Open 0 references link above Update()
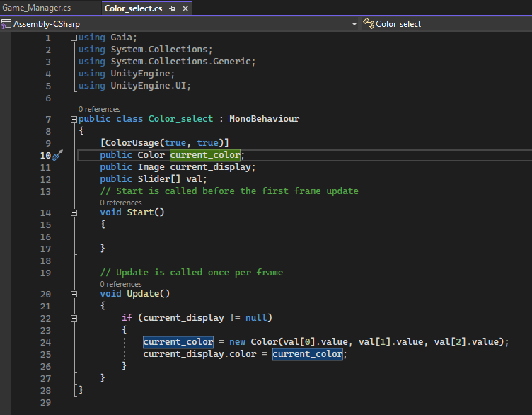Screen dimensions: 532x415 (x=121, y=284)
